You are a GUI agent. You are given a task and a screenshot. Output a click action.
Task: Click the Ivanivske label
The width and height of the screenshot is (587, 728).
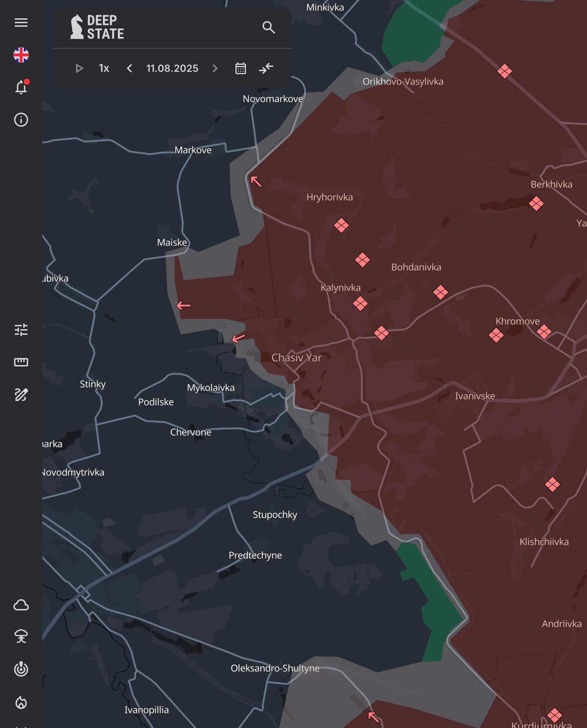tap(475, 396)
